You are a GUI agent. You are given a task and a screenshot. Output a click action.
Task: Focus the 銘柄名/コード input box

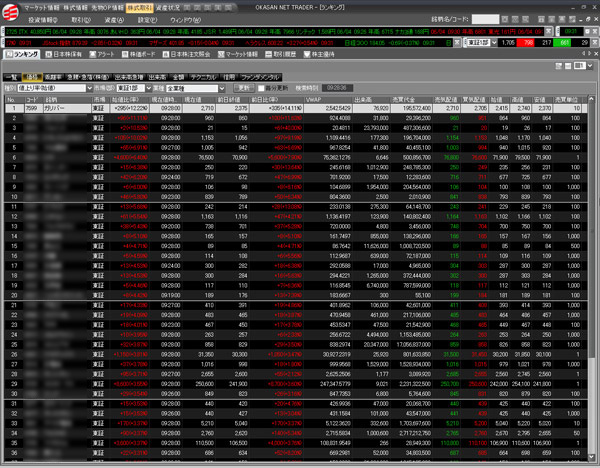click(x=485, y=19)
